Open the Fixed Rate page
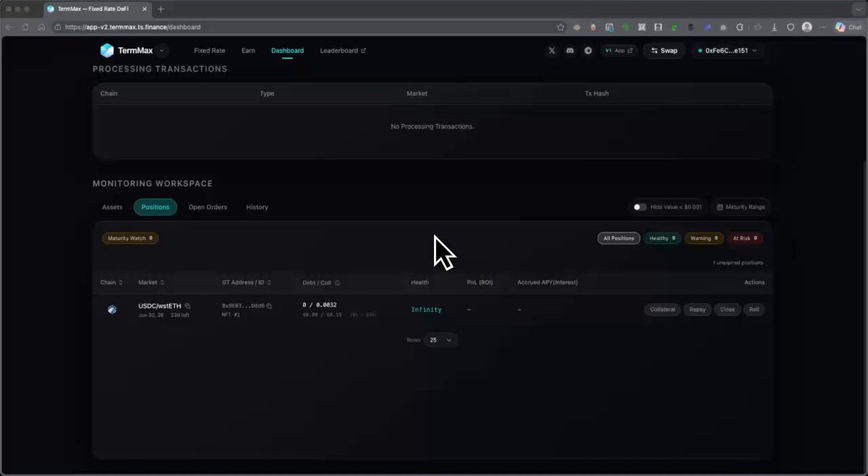 pyautogui.click(x=210, y=51)
